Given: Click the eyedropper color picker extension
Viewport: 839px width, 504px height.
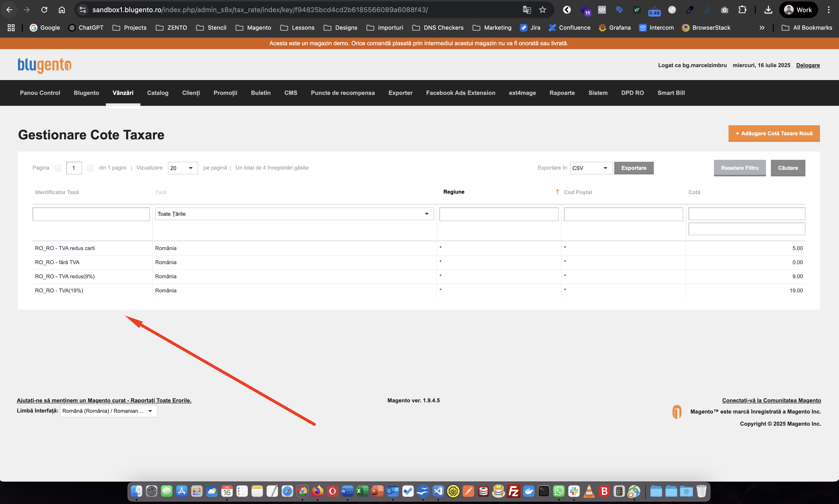Looking at the screenshot, I should [x=690, y=10].
